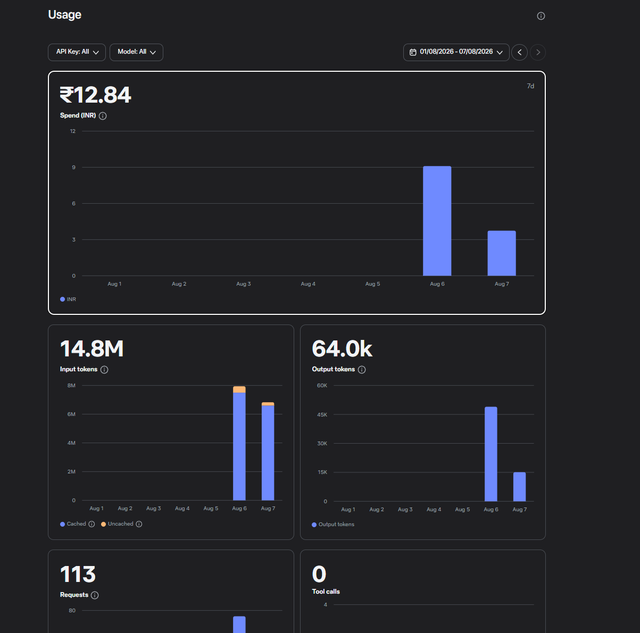
Task: Select the Aug 6 input tokens bar
Action: pos(239,443)
